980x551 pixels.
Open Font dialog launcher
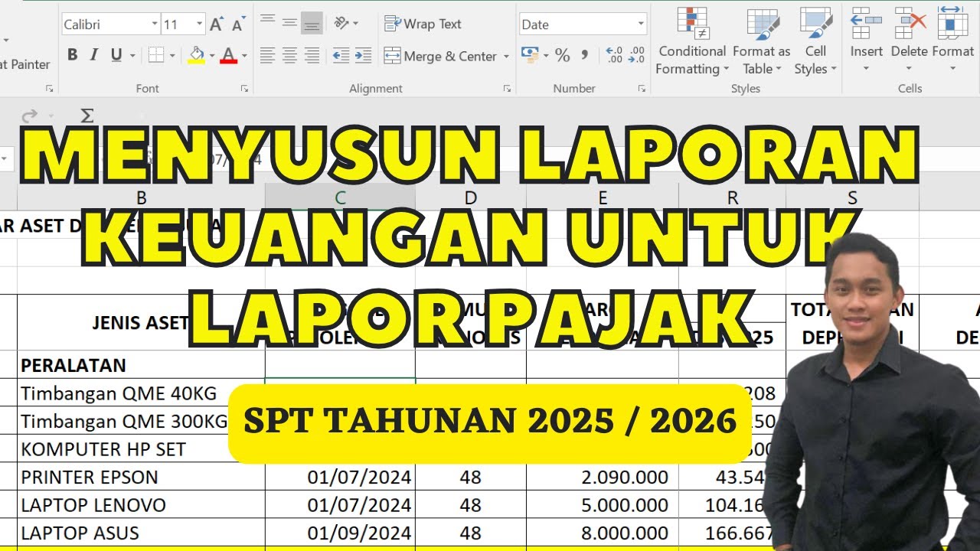[244, 89]
